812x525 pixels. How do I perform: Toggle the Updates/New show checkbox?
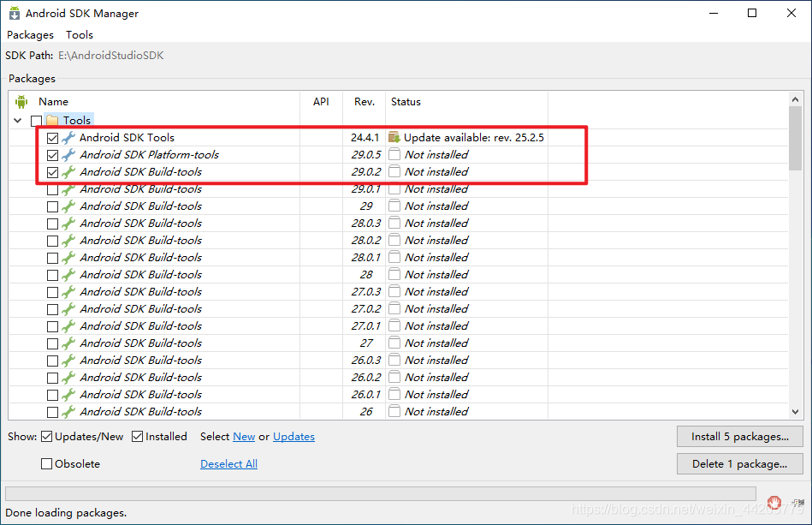click(x=46, y=437)
